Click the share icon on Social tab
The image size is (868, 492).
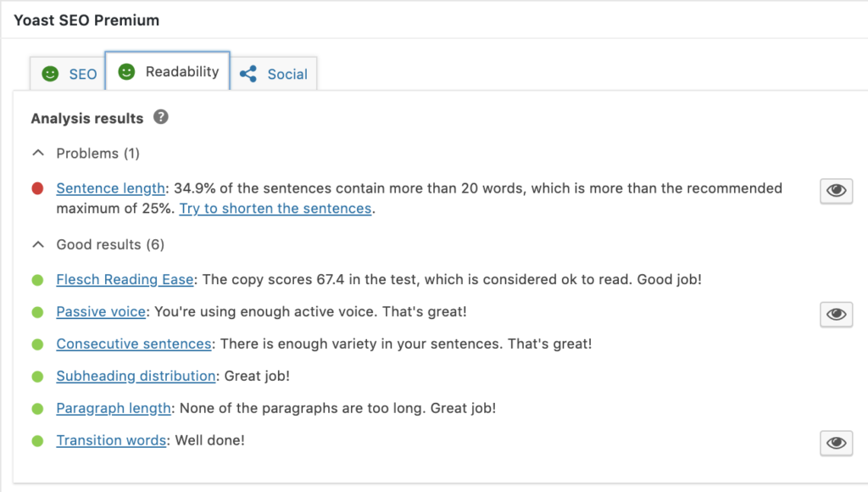[x=248, y=74]
